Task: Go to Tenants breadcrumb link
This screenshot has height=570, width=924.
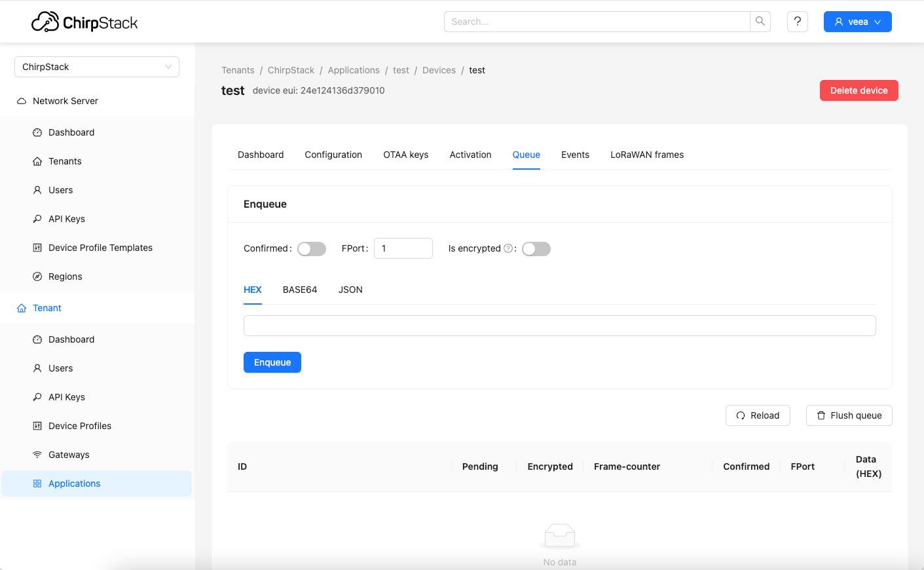Action: click(238, 70)
